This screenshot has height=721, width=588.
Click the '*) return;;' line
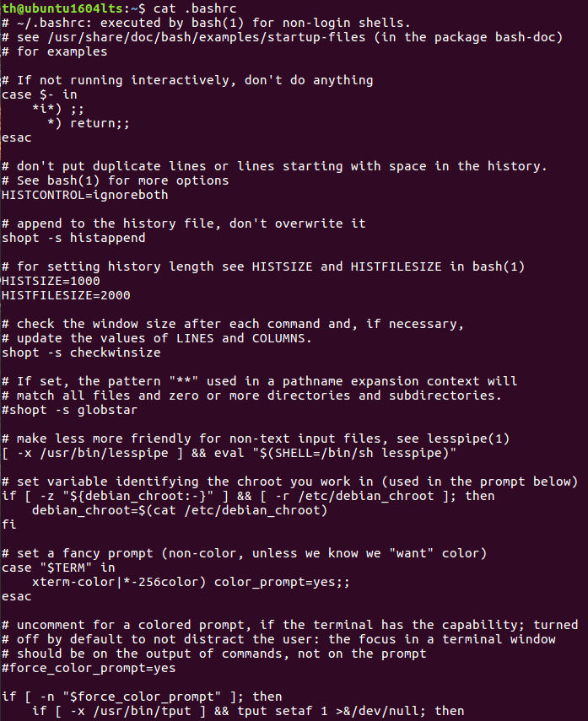click(x=89, y=123)
